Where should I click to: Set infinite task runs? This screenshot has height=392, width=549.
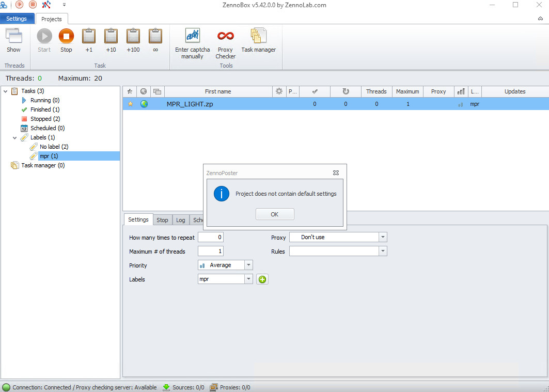pos(155,37)
